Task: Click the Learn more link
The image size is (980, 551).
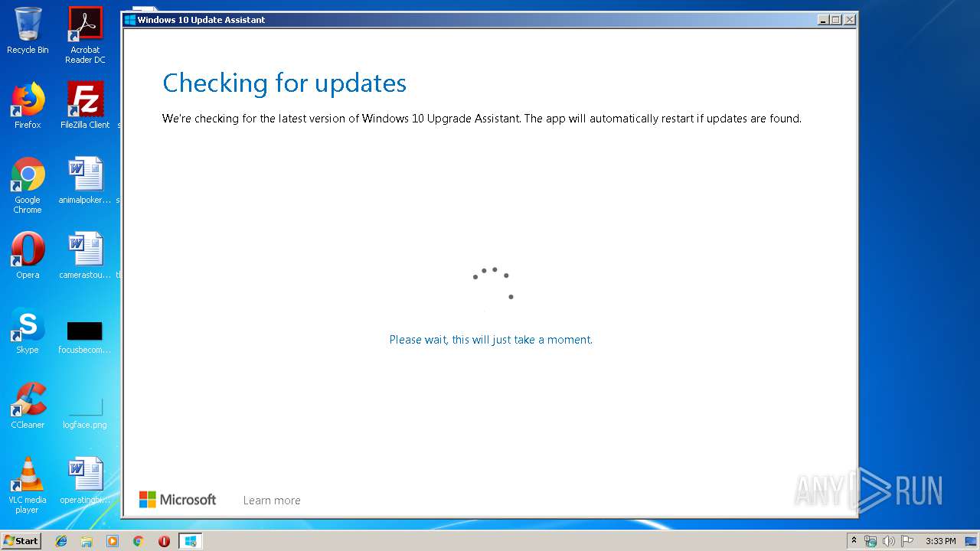Action: pos(272,500)
